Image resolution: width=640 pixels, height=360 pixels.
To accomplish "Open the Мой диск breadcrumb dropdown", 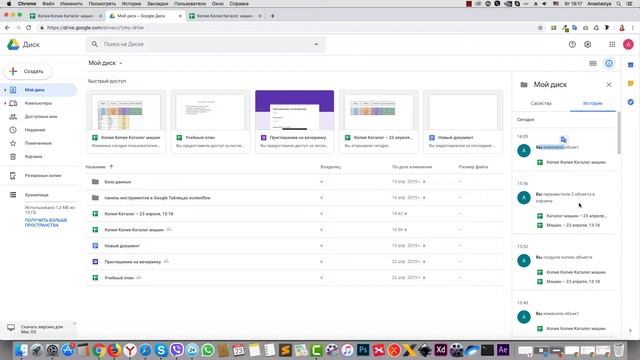I will (x=105, y=63).
